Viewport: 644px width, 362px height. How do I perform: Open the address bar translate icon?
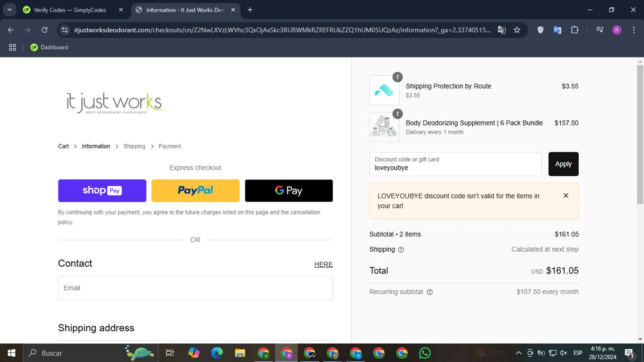pos(501,30)
